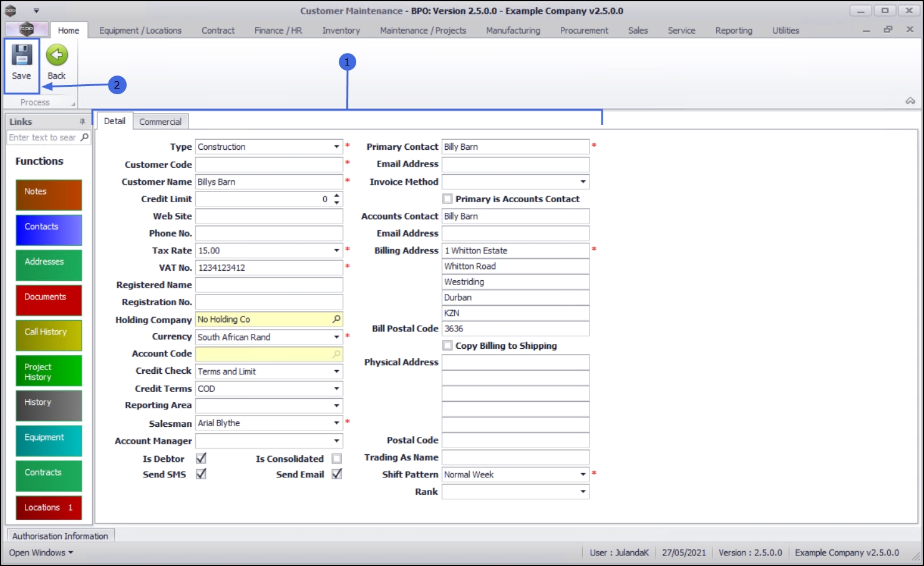Open the Finance / HR ribbon tab
The height and width of the screenshot is (566, 924).
point(278,31)
